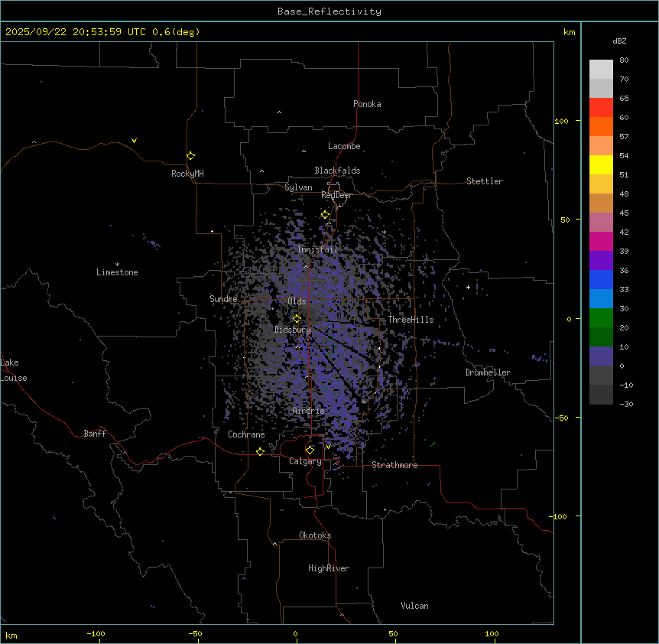This screenshot has width=659, height=644.
Task: Click the yellow diamond marker above RockyMH
Action: click(x=190, y=156)
